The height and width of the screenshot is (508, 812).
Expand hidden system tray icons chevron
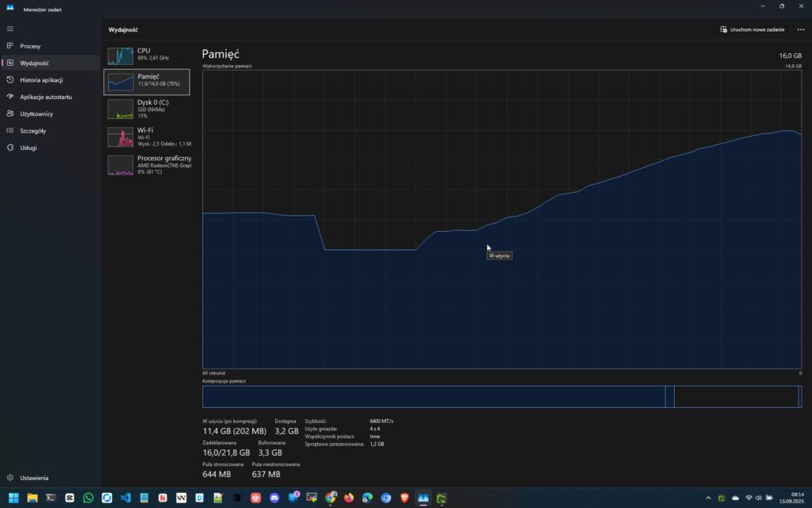[708, 498]
